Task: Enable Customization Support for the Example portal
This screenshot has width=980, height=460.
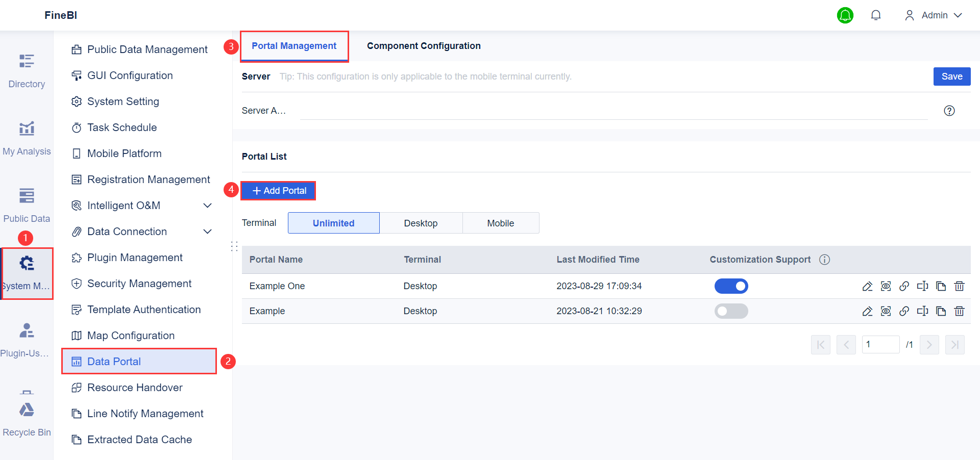Action: pyautogui.click(x=731, y=311)
